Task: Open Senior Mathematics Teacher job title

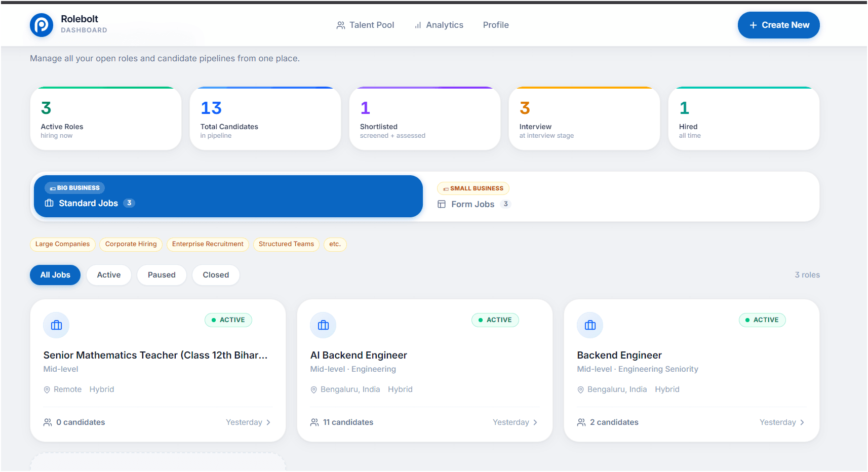Action: 155,356
